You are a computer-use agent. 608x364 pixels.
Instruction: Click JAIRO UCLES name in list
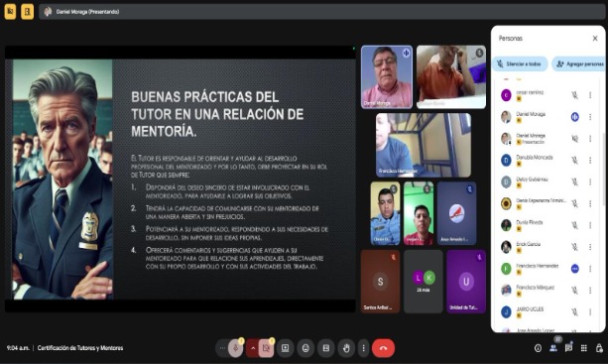530,309
